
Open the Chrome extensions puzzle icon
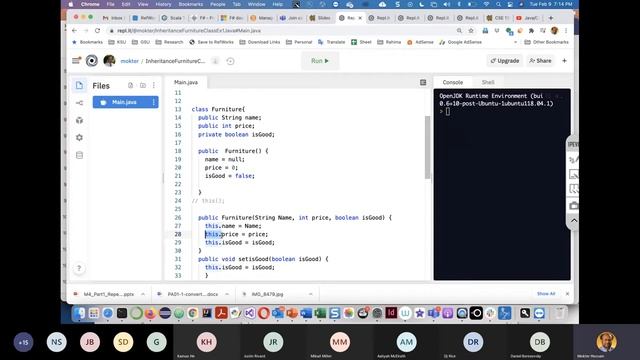point(531,31)
